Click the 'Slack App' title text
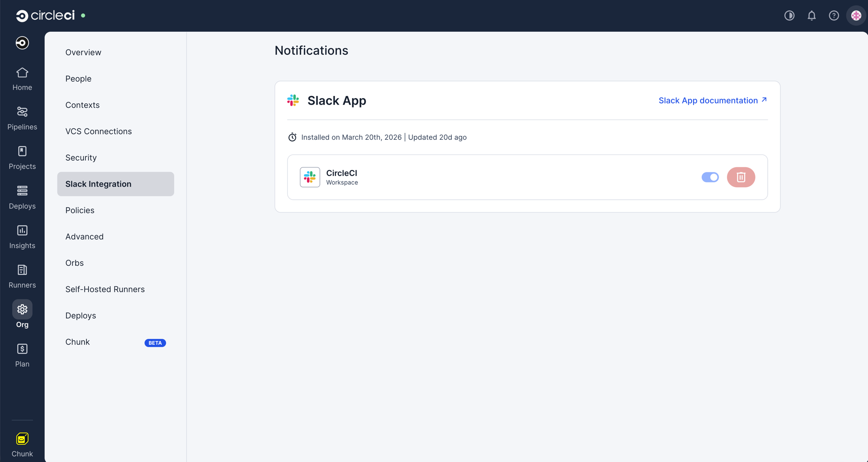This screenshot has height=462, width=868. coord(337,100)
